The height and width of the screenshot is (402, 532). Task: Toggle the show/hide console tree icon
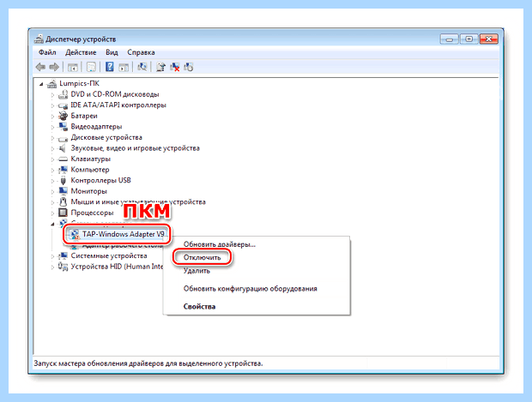[x=73, y=67]
